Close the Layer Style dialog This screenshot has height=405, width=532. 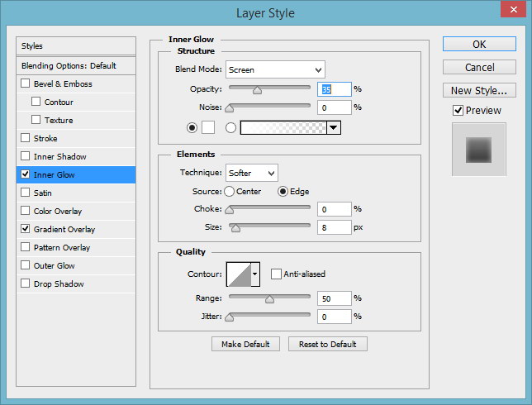point(513,9)
